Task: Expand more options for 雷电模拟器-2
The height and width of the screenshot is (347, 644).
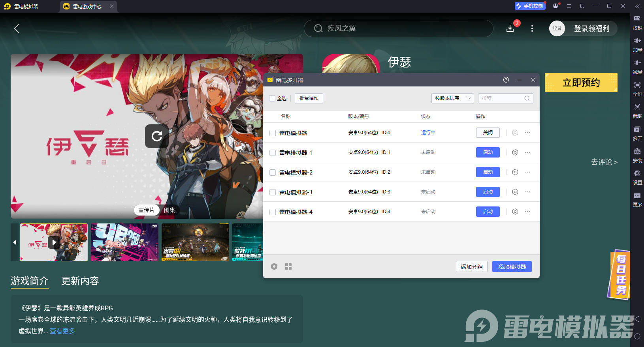Action: coord(528,172)
